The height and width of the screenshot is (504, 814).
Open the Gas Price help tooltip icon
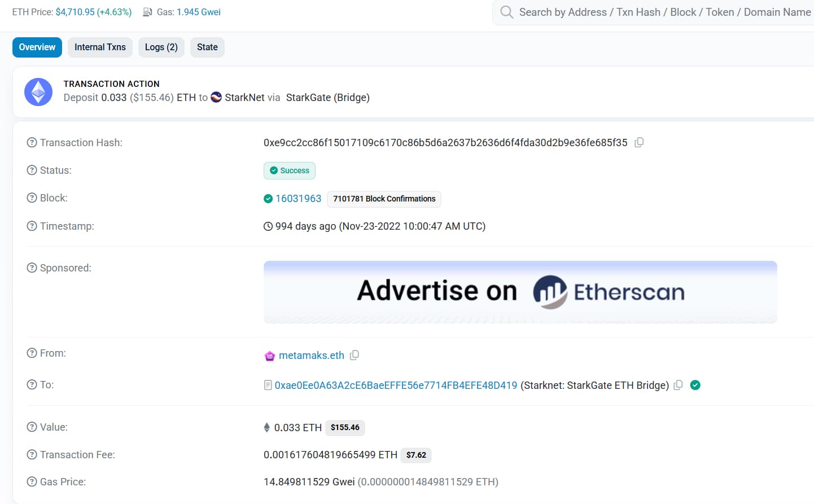click(31, 481)
